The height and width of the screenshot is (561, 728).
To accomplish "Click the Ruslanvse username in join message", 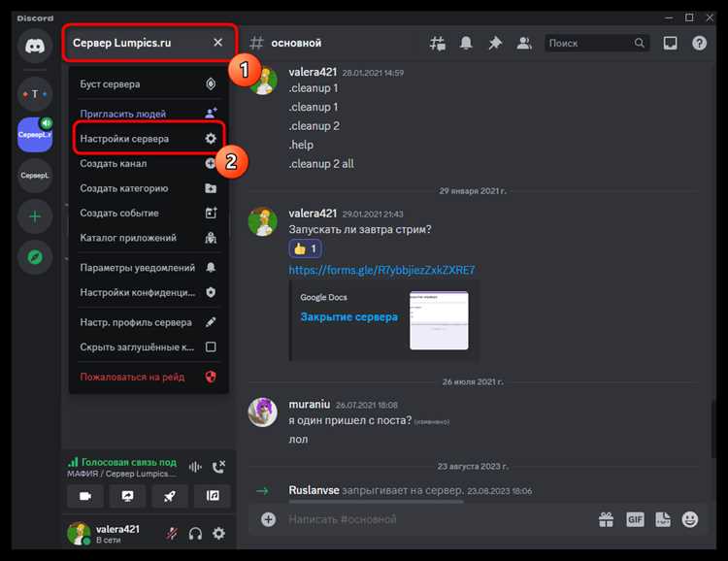I will [x=314, y=490].
